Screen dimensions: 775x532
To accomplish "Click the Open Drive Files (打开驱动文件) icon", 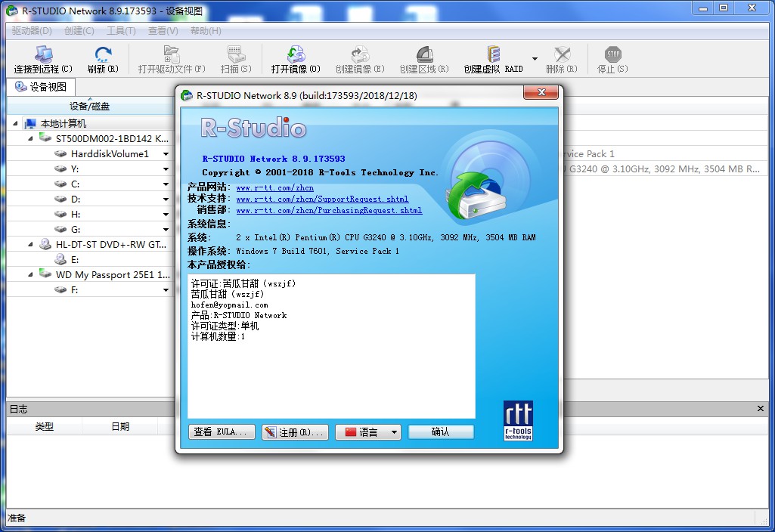I will point(172,54).
